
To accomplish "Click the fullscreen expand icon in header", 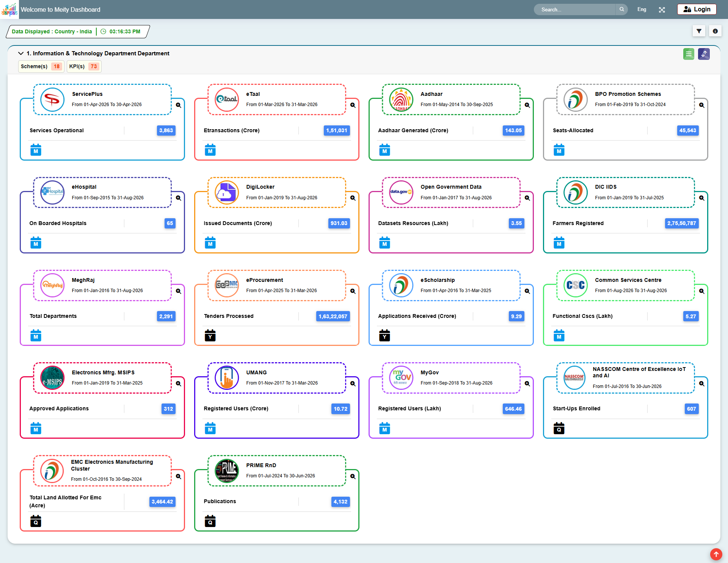I will tap(662, 9).
